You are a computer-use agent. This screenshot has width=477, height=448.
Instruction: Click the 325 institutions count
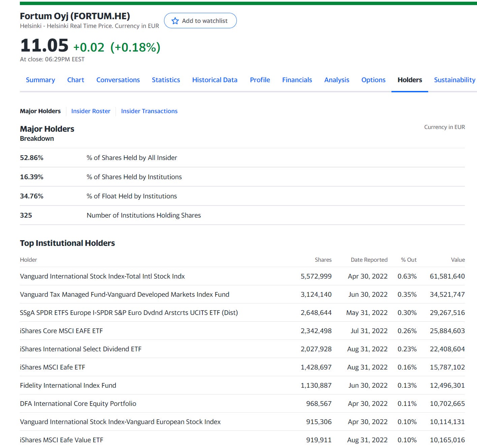26,215
